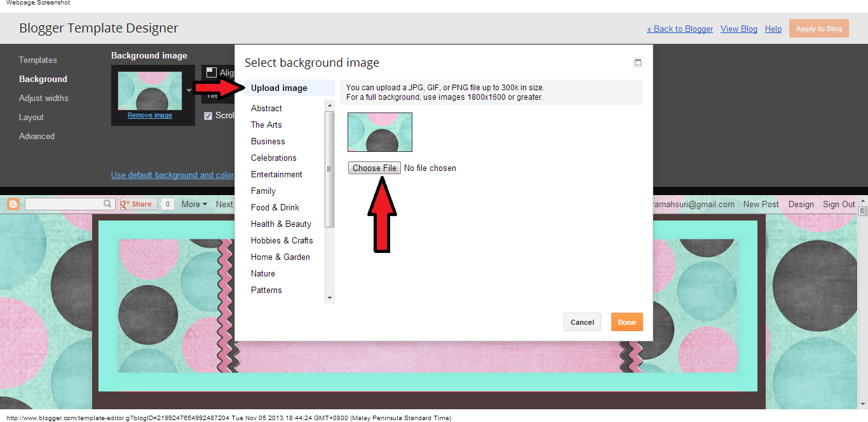Select the Food & Drink category

(x=275, y=207)
